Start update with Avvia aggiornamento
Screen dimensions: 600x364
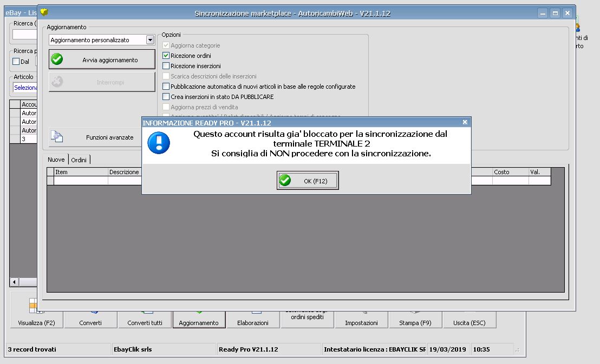coord(102,59)
